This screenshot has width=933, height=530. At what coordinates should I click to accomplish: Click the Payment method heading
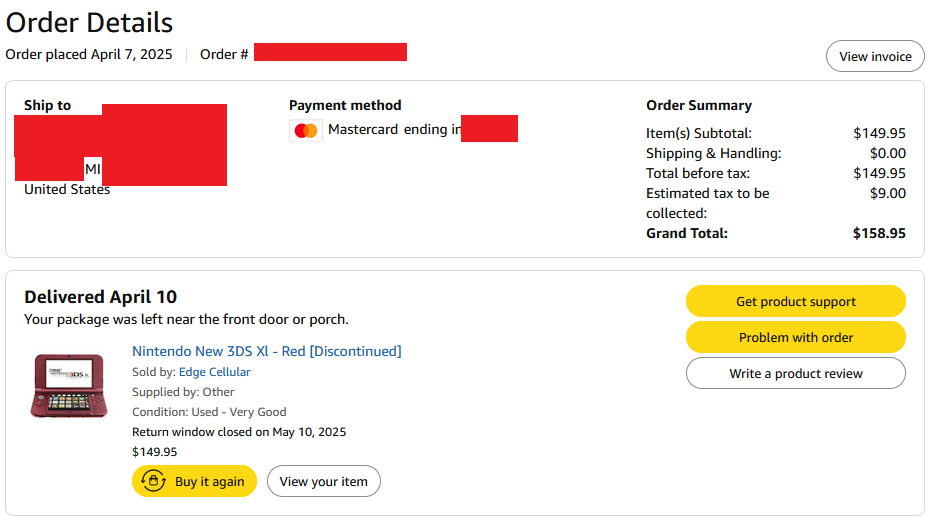tap(345, 105)
